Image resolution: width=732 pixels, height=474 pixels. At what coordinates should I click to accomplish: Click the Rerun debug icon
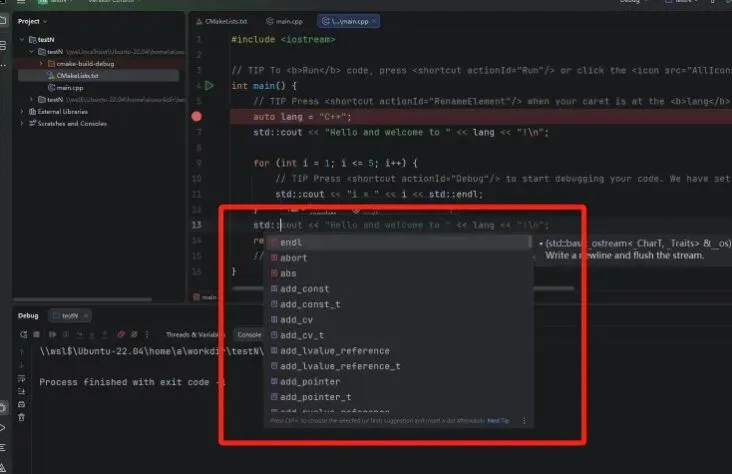point(23,334)
